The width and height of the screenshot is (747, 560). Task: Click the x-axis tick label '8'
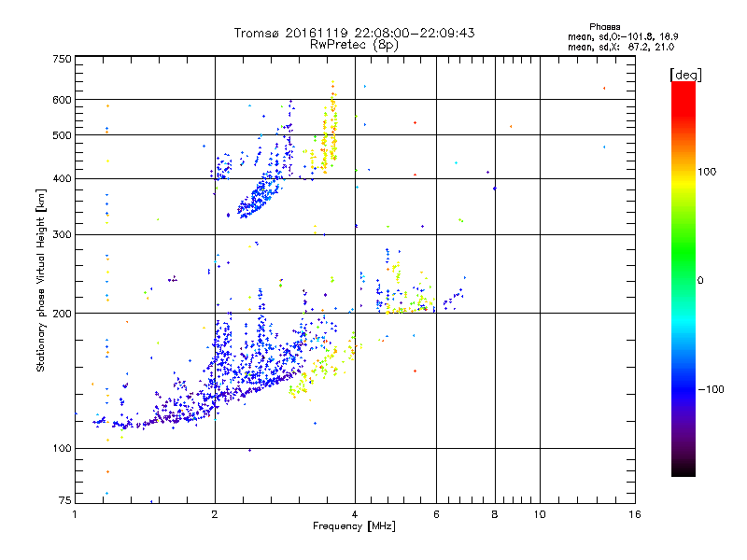click(495, 514)
